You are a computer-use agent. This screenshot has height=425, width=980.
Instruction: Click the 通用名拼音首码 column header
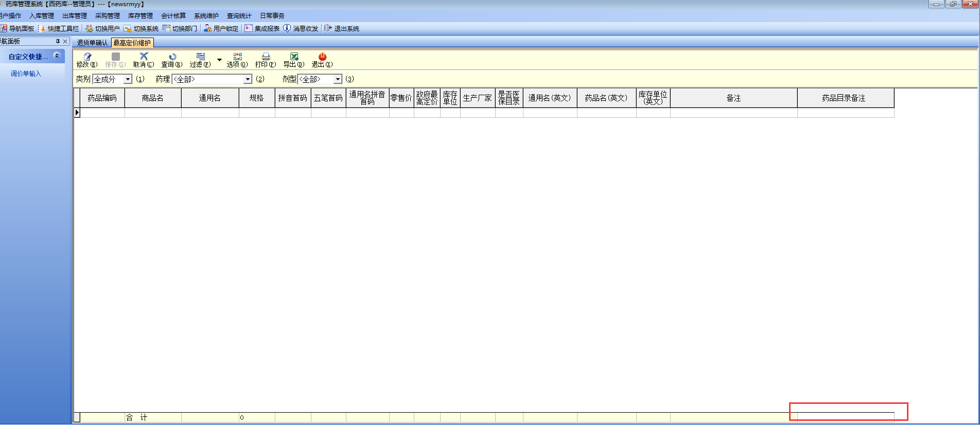coord(367,98)
